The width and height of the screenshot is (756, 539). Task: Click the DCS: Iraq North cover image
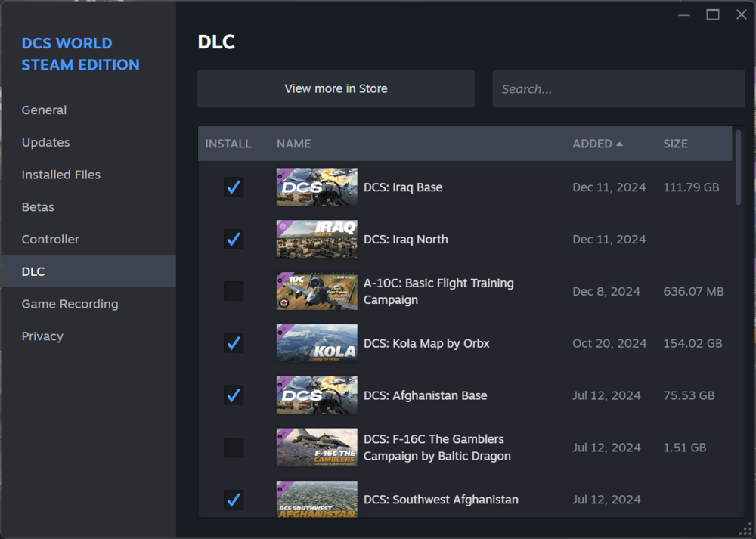[316, 239]
